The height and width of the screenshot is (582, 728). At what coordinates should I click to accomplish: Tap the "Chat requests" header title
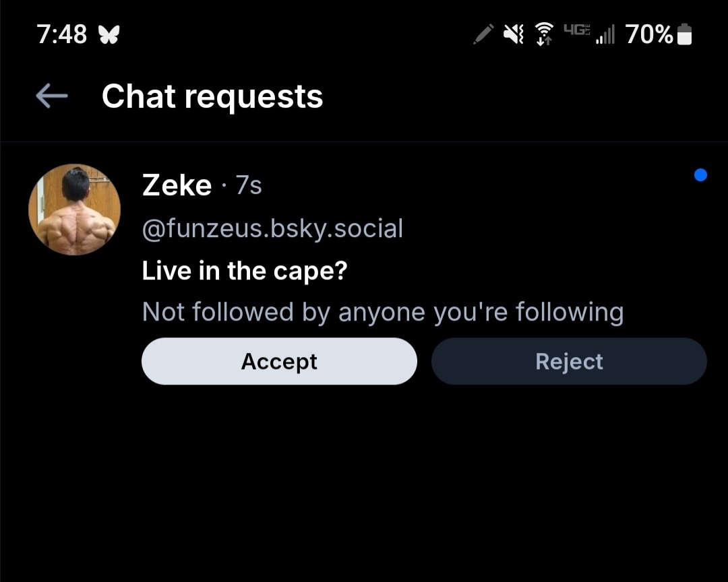coord(212,96)
